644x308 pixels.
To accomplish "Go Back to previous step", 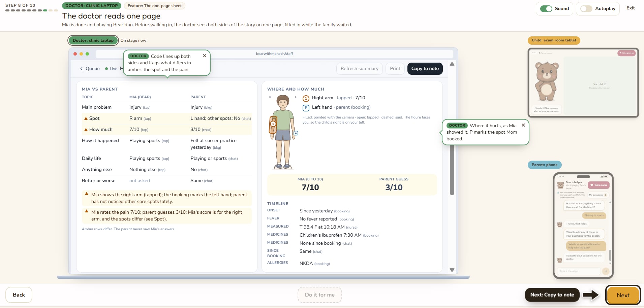I will (19, 295).
